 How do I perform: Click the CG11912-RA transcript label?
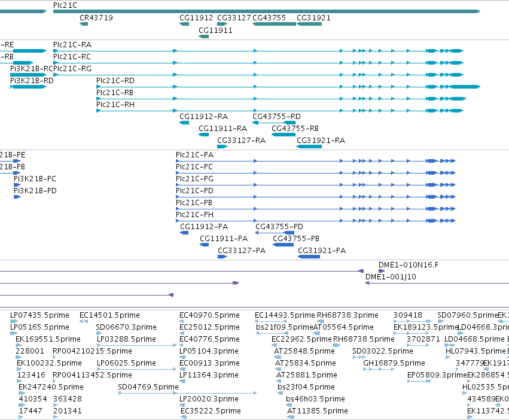click(x=203, y=117)
